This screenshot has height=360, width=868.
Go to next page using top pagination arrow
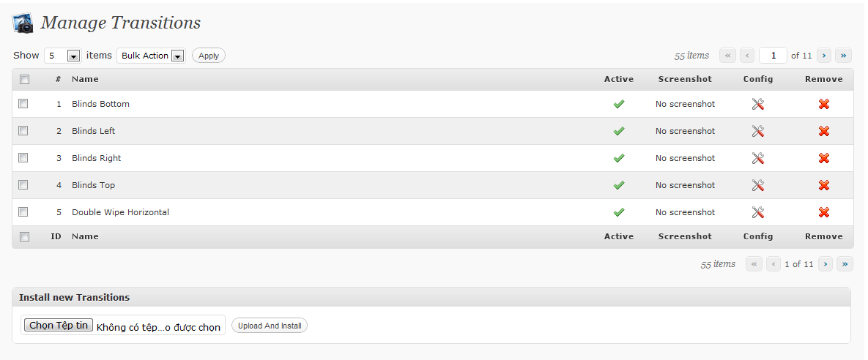(824, 56)
